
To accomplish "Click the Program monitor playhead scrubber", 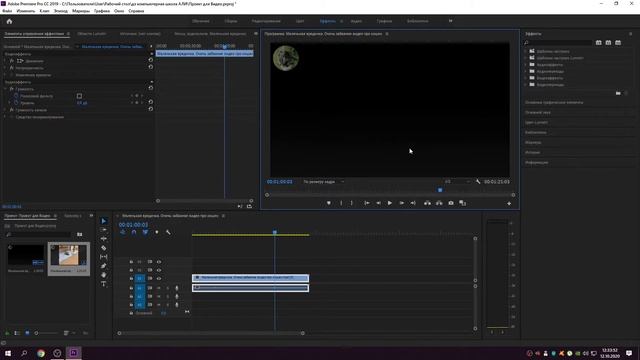I will pyautogui.click(x=440, y=190).
